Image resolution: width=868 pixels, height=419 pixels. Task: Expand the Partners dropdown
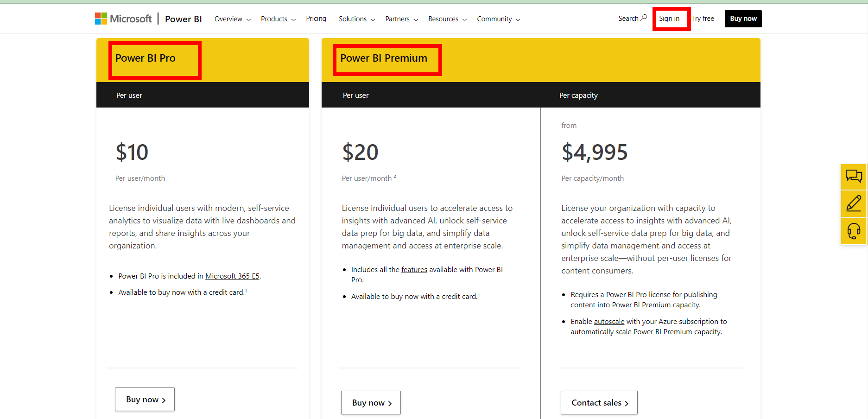click(x=402, y=19)
